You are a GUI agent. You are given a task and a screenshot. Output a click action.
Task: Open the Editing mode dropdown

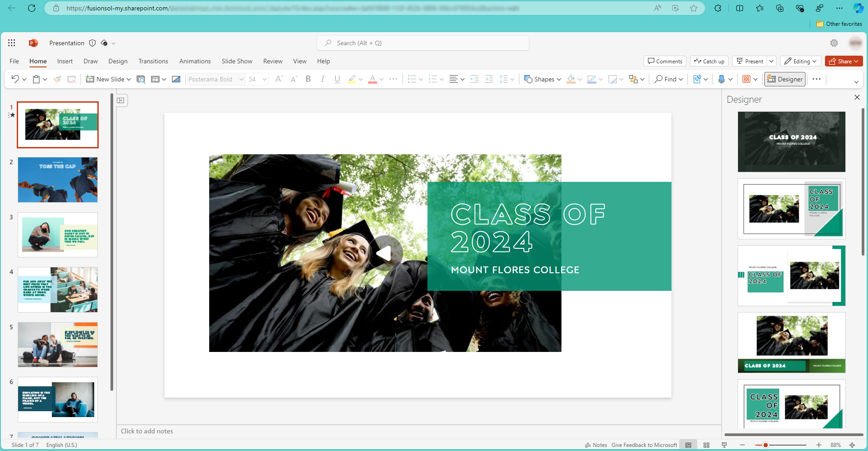pos(801,61)
